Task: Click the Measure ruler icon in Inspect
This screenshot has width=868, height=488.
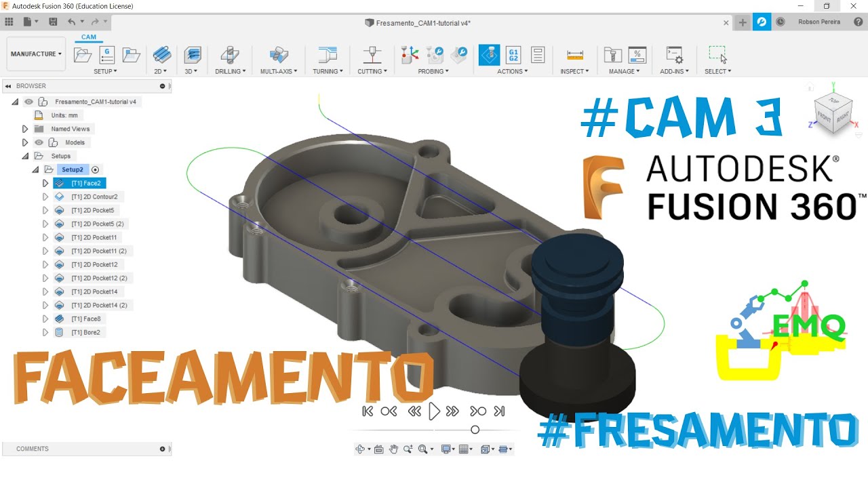Action: point(575,55)
